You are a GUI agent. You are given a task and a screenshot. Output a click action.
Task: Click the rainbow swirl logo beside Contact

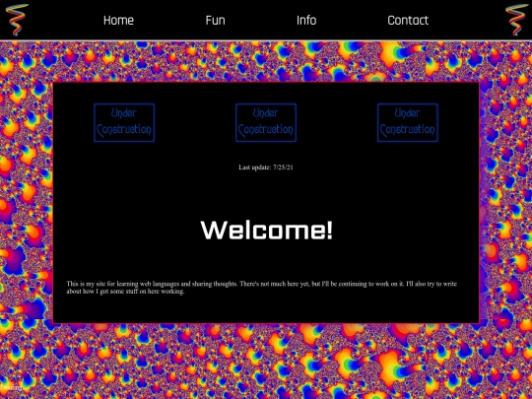[x=517, y=20]
